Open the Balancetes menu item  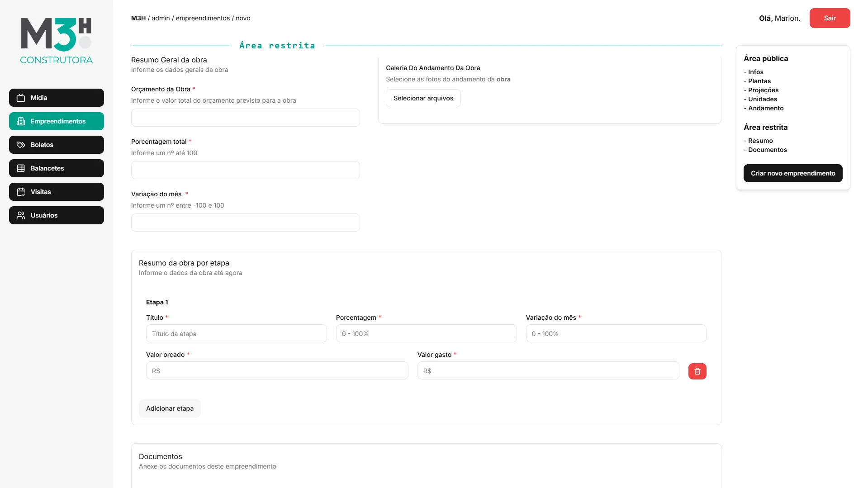57,168
